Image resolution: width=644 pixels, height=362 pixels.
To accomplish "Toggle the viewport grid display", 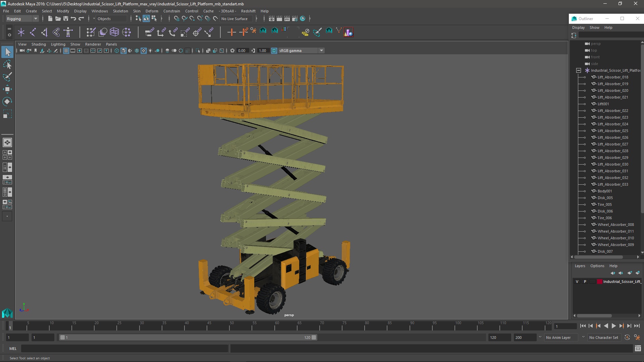I will 66,51.
